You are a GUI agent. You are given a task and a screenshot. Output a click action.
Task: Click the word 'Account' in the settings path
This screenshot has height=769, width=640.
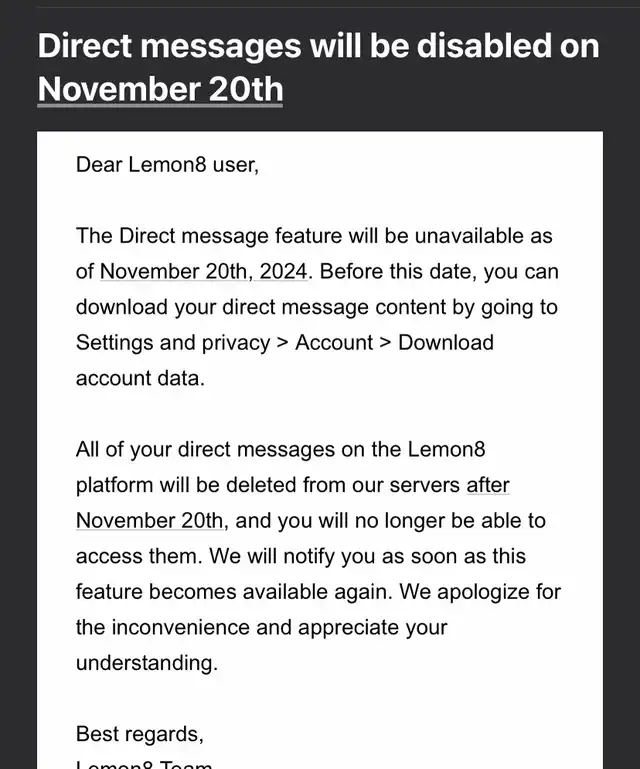tap(334, 342)
